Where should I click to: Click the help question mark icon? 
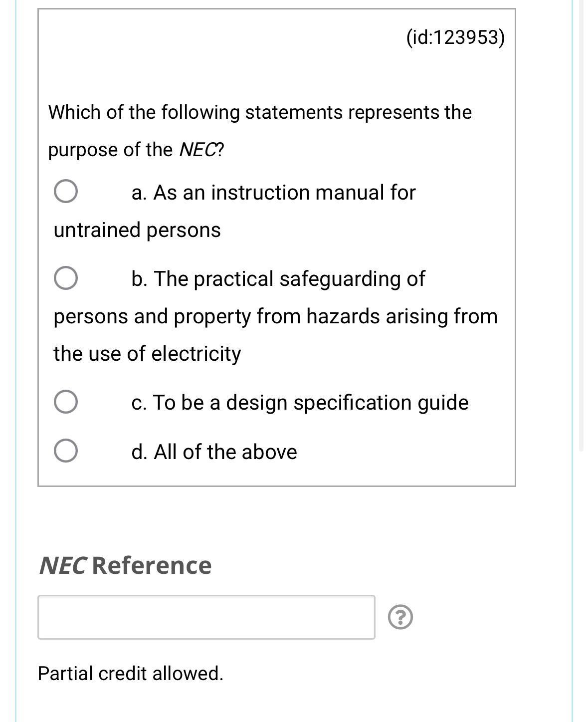tap(400, 618)
